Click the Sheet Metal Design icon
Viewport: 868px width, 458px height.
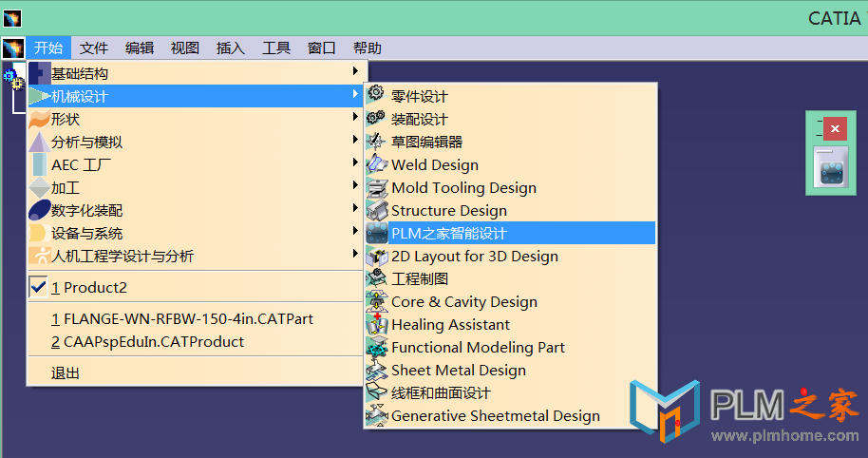click(376, 370)
